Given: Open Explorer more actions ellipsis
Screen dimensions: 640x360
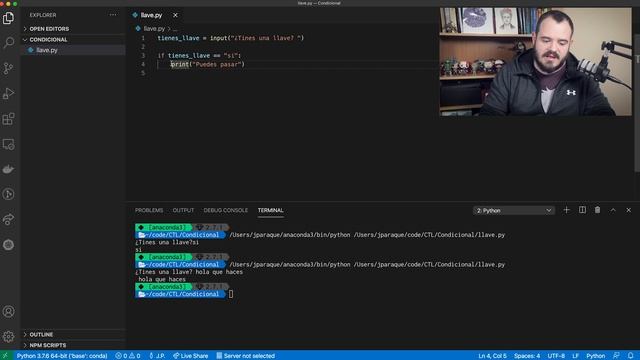Looking at the screenshot, I should coord(113,15).
